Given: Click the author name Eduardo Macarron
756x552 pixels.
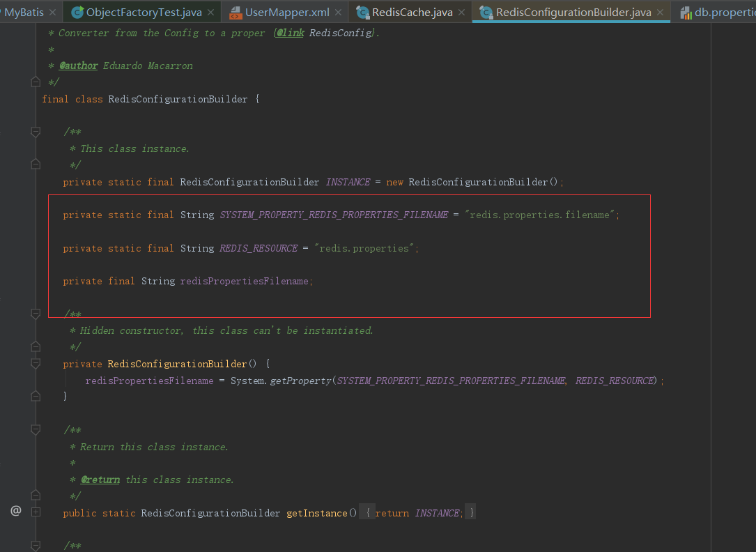Looking at the screenshot, I should pos(148,66).
